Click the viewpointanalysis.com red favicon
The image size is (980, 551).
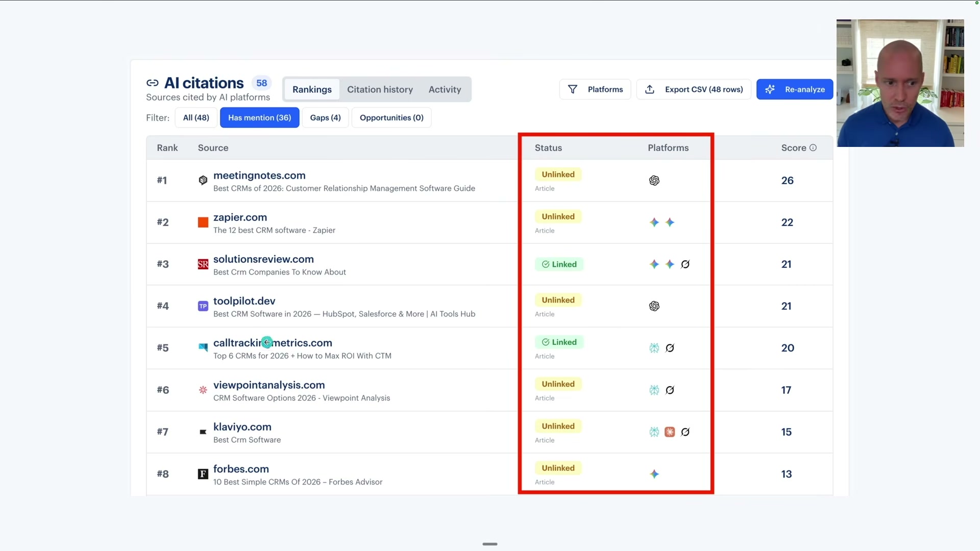(x=203, y=390)
